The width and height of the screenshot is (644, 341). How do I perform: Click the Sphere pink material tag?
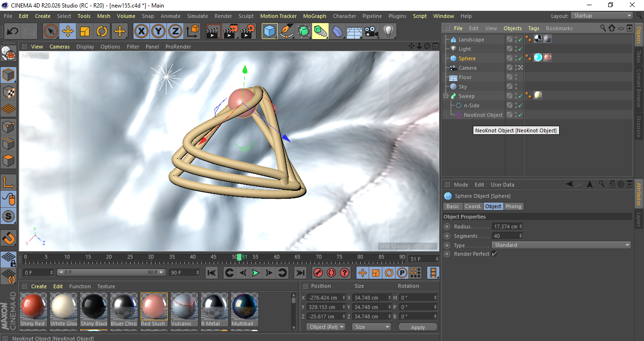click(547, 58)
